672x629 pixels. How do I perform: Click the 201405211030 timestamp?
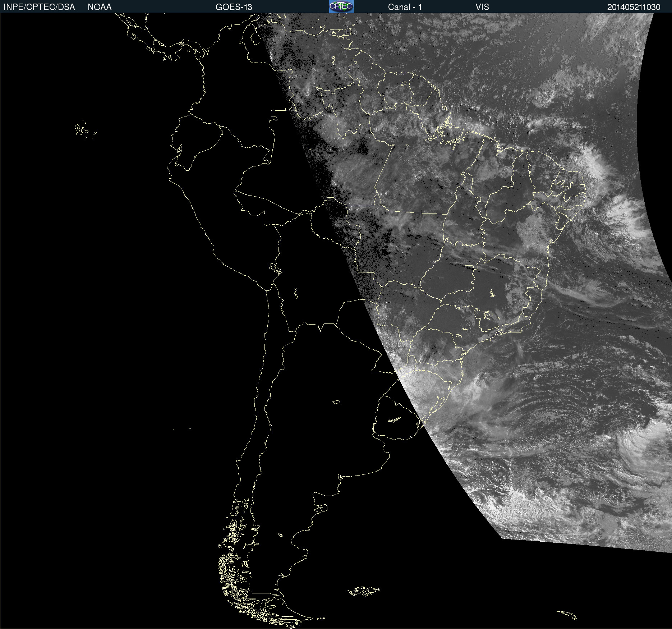click(x=634, y=7)
